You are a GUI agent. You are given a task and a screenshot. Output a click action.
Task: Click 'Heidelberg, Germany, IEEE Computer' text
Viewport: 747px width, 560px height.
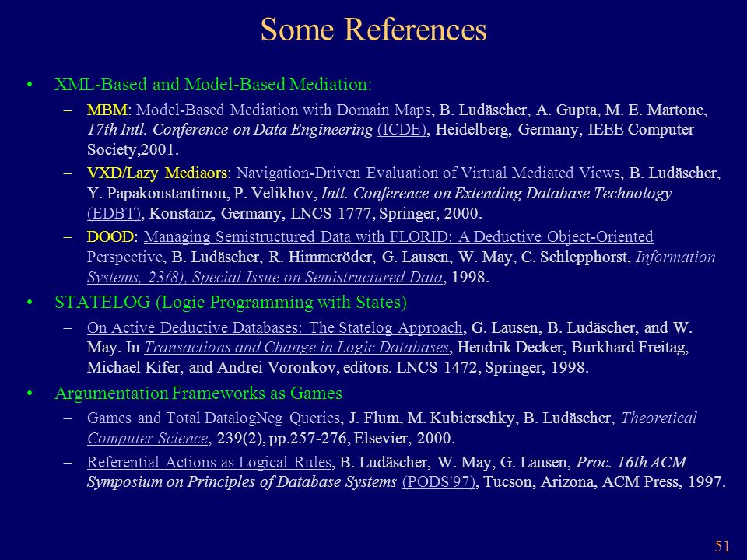pos(565,130)
